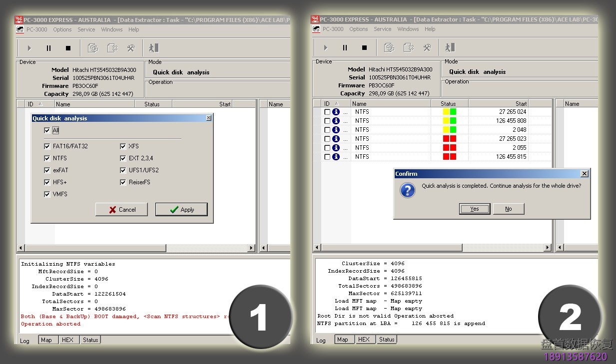Answer Yes in the Confirm dialog
This screenshot has height=364, width=616.
pyautogui.click(x=474, y=209)
